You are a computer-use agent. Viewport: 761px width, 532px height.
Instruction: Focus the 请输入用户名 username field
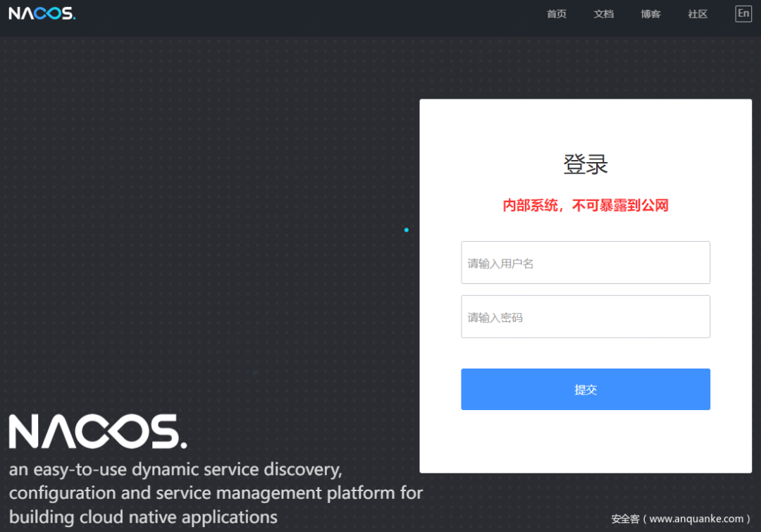[586, 262]
